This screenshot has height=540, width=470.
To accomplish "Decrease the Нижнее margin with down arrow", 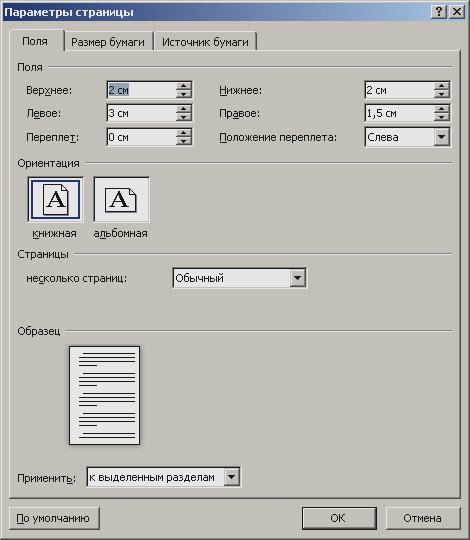I will pyautogui.click(x=441, y=94).
